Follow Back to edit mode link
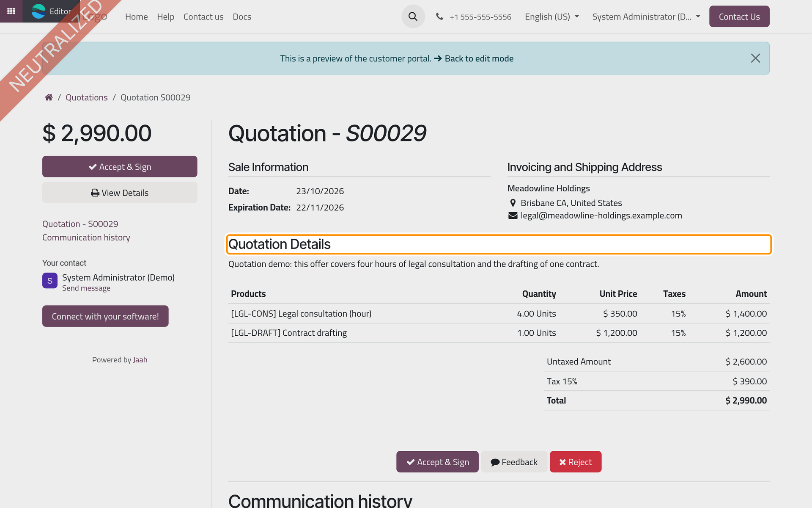Image resolution: width=812 pixels, height=508 pixels. pos(479,58)
